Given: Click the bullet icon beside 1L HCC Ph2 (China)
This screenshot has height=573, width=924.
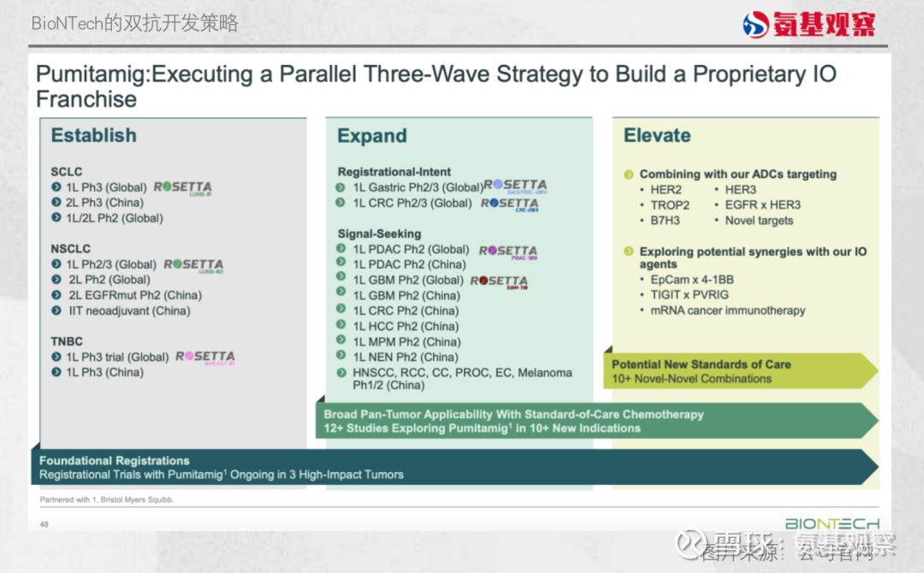Looking at the screenshot, I should [341, 324].
